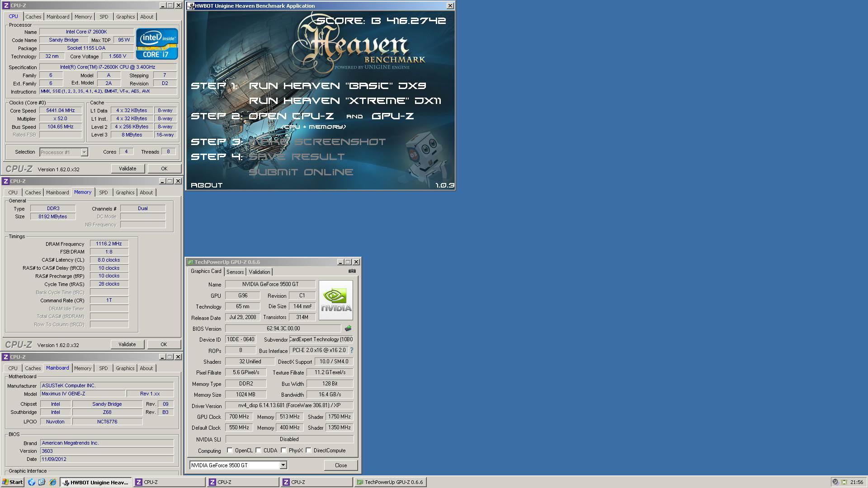Click the CPU-Z link in Heaven step 2

pos(291,116)
